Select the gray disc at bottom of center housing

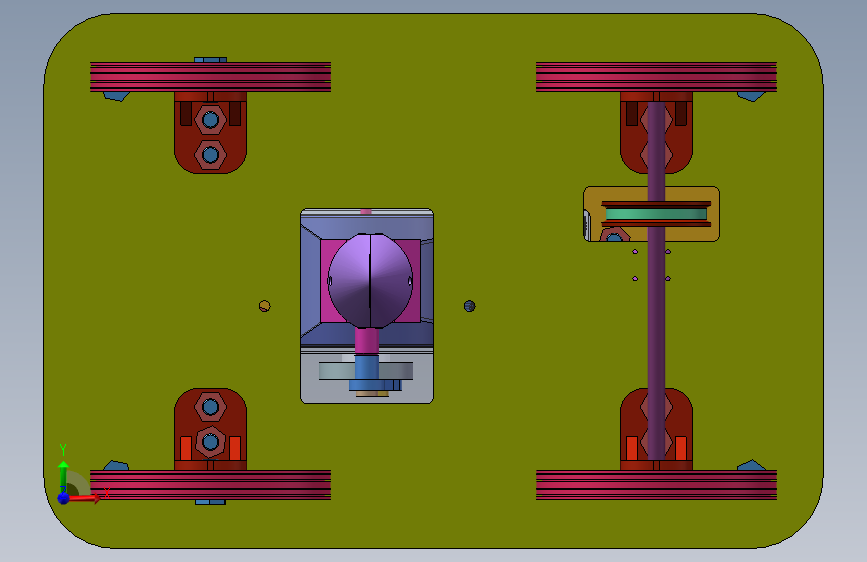click(x=366, y=371)
